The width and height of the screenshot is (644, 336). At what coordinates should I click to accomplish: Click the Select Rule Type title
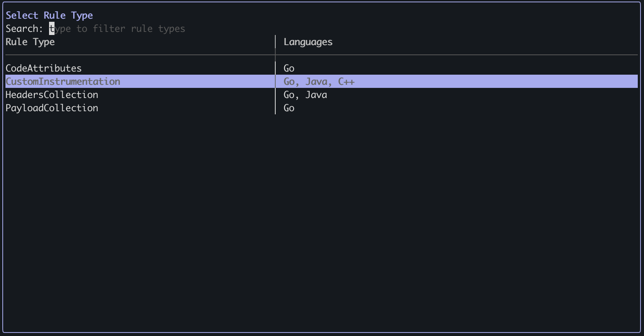49,16
